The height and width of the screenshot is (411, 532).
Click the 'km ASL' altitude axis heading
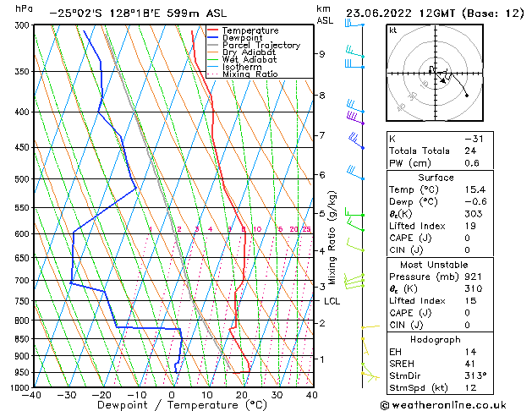pos(325,14)
